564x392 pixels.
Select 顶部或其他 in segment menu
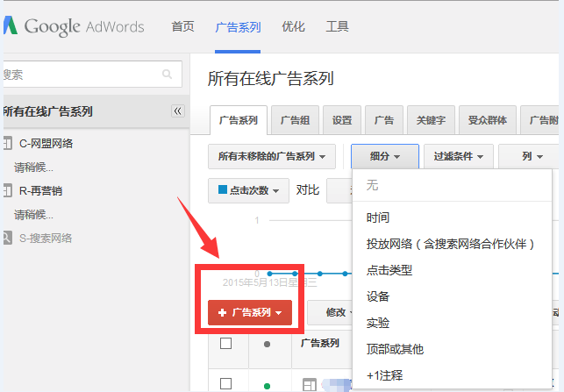(452, 349)
